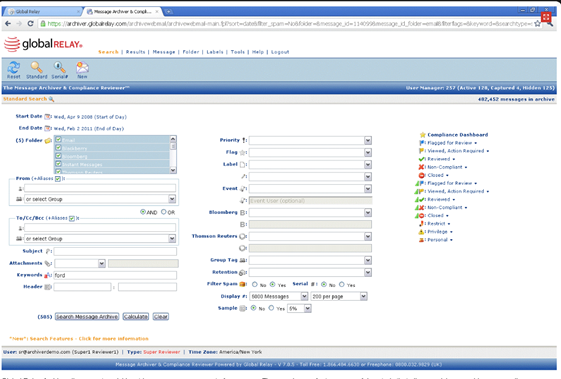Click the Privilege warning icon

click(x=421, y=232)
